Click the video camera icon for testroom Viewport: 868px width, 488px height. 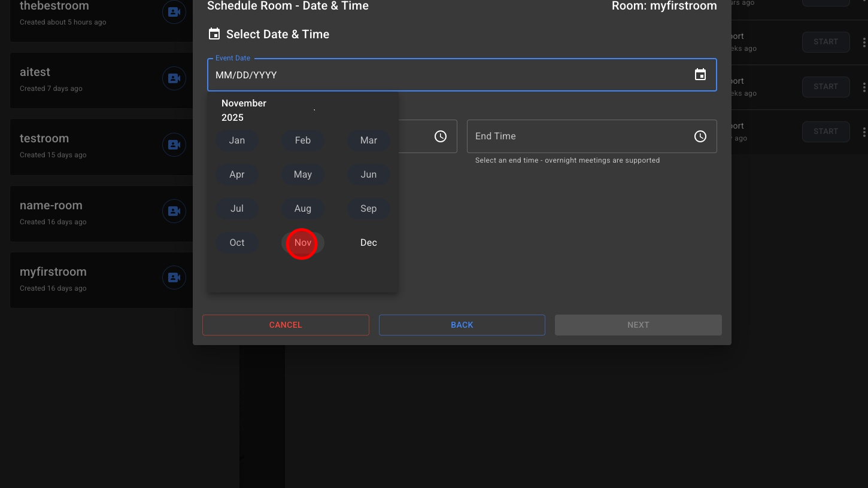coord(174,145)
